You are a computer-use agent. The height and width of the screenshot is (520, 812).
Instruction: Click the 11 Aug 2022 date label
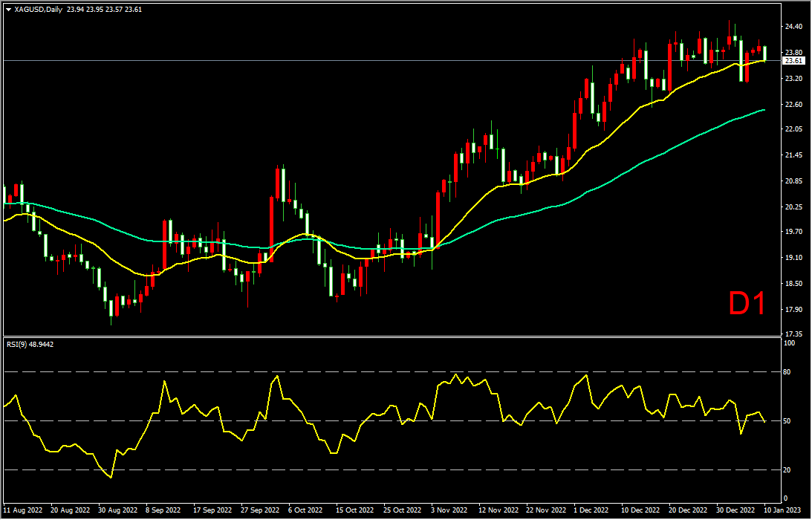pyautogui.click(x=24, y=510)
